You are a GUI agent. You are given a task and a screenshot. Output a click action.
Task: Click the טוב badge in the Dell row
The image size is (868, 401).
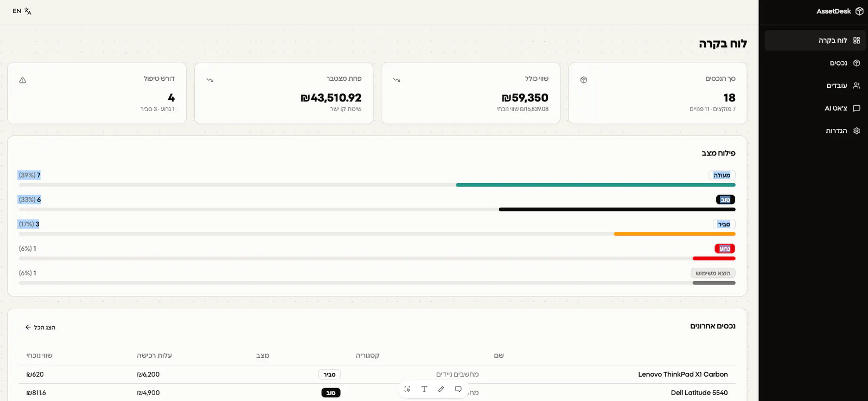[x=331, y=393]
